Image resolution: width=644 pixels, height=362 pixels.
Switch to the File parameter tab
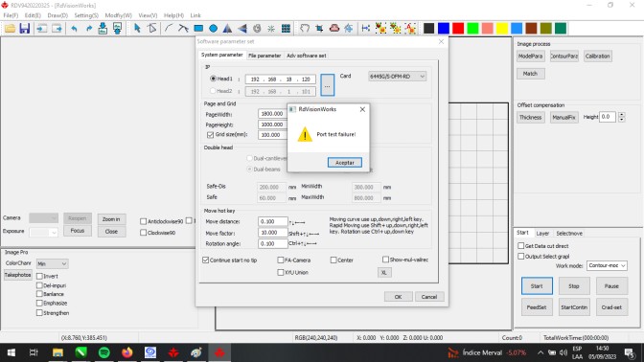[x=264, y=56]
